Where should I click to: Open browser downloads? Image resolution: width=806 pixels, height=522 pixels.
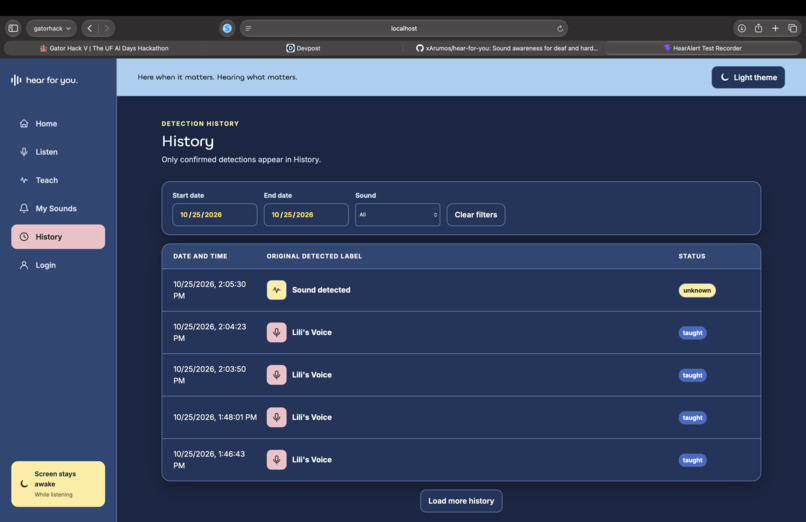741,28
